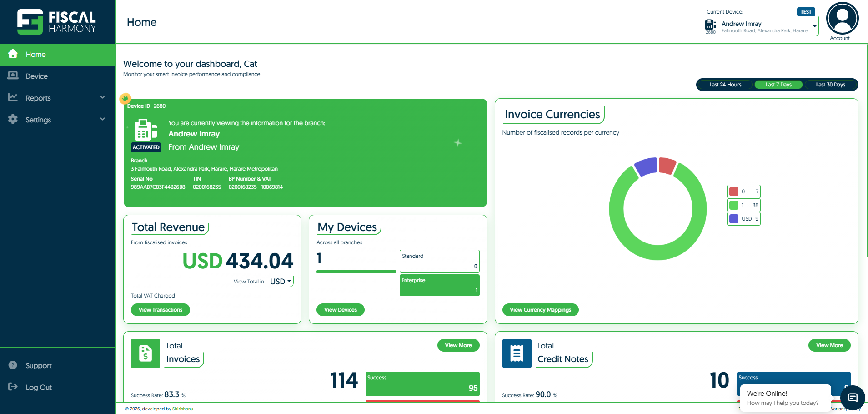
Task: Click the Log Out arrow icon
Action: coord(13,387)
